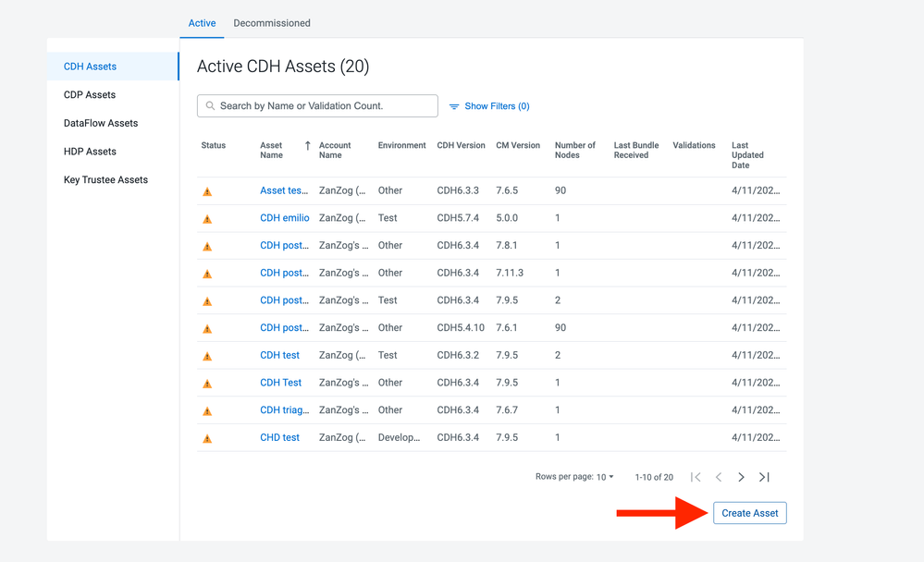Click Active CDH Assets (20) heading
The height and width of the screenshot is (562, 924).
(283, 66)
